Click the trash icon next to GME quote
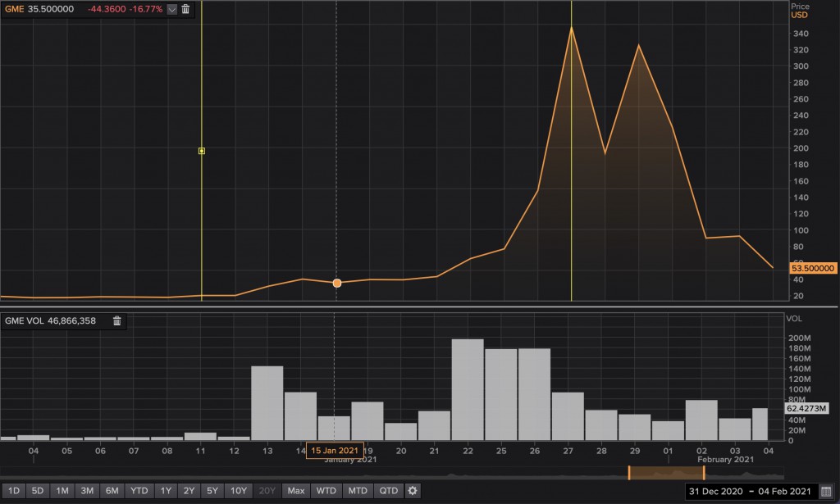This screenshot has height=504, width=840. click(x=185, y=9)
